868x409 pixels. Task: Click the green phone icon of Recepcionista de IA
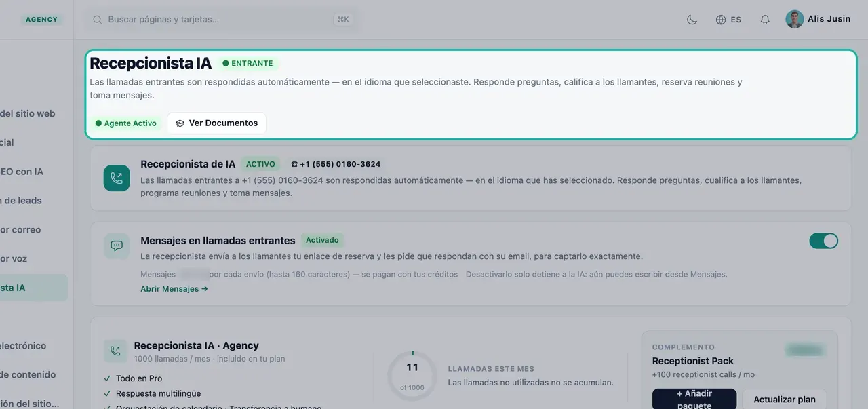(117, 178)
